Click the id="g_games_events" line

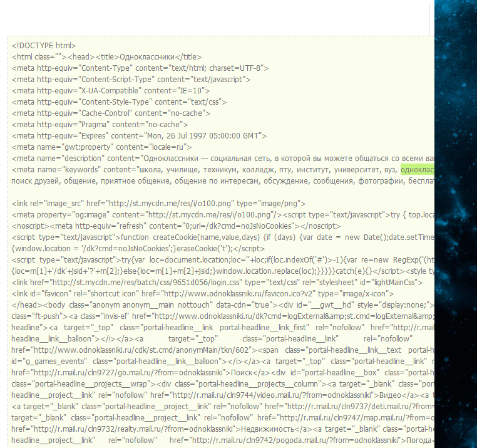click(223, 361)
